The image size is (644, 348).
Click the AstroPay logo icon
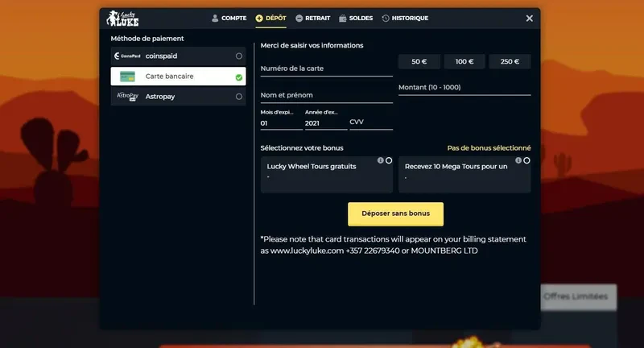pyautogui.click(x=127, y=97)
